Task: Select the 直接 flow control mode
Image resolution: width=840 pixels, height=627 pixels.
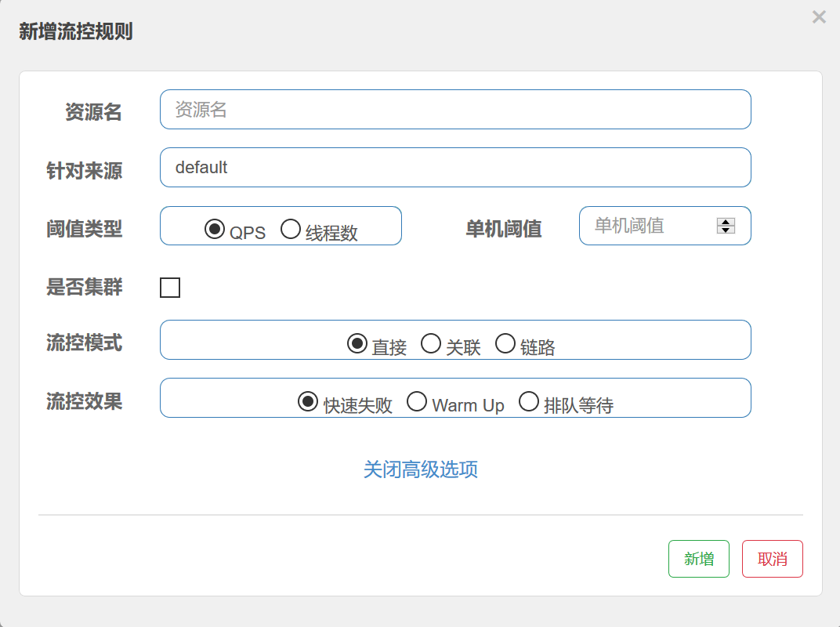Action: (357, 342)
